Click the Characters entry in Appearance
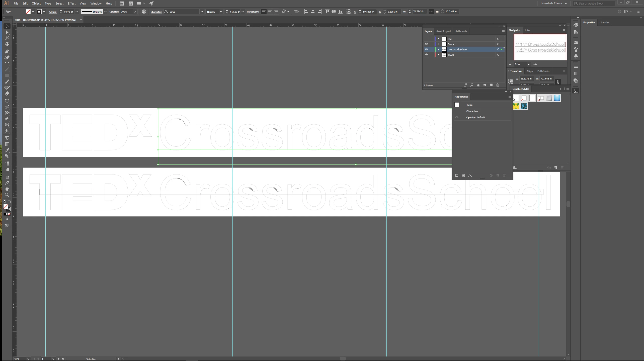 pyautogui.click(x=472, y=111)
